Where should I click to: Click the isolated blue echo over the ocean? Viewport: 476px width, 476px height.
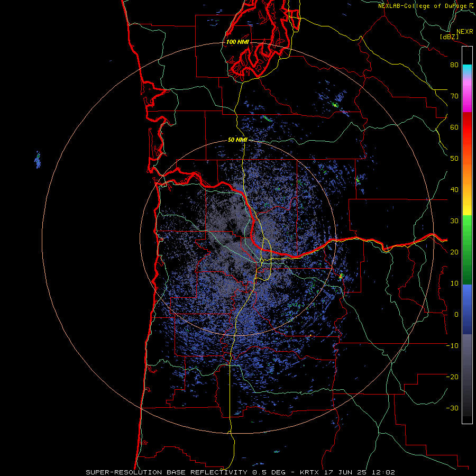[x=38, y=160]
